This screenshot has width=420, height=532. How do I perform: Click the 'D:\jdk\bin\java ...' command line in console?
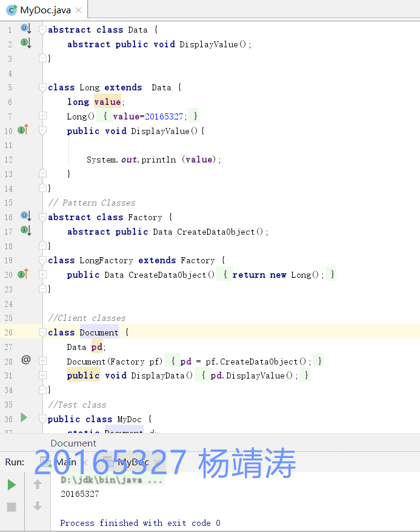(x=111, y=480)
